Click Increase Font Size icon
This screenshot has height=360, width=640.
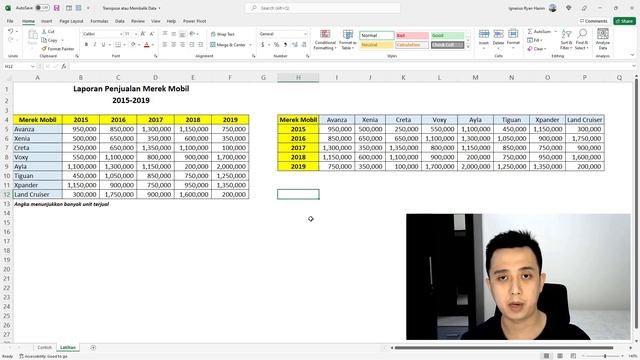click(143, 34)
